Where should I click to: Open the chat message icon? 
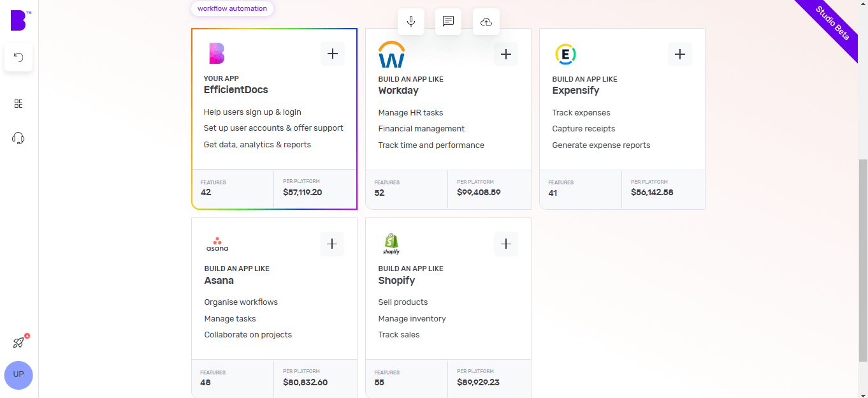448,22
